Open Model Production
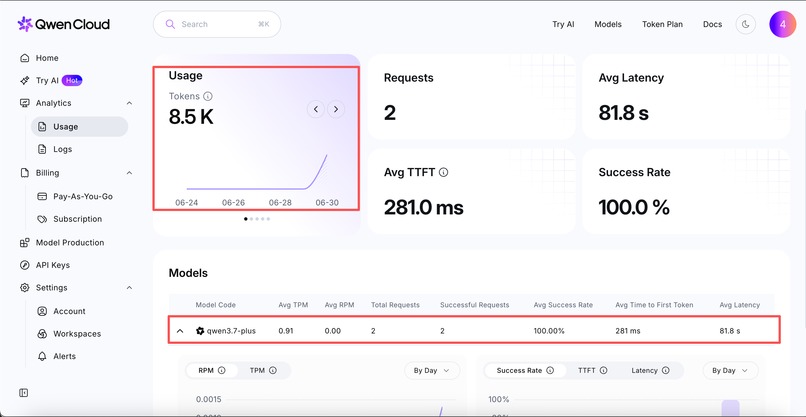This screenshot has height=417, width=806. click(69, 243)
